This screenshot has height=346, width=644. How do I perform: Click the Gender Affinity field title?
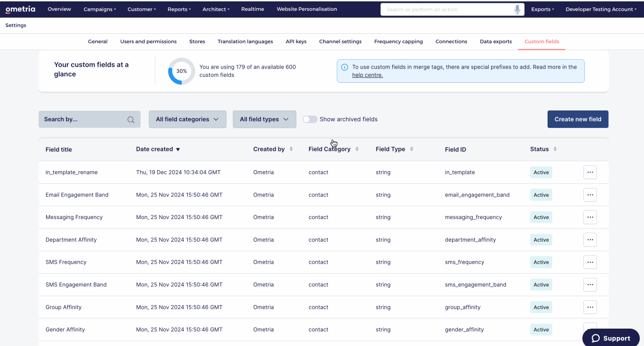(65, 330)
